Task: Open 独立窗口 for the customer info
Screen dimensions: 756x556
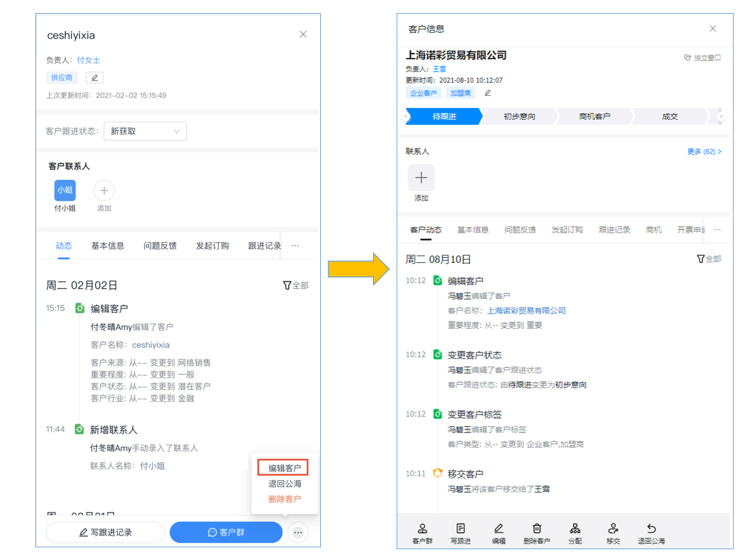Action: click(x=703, y=57)
